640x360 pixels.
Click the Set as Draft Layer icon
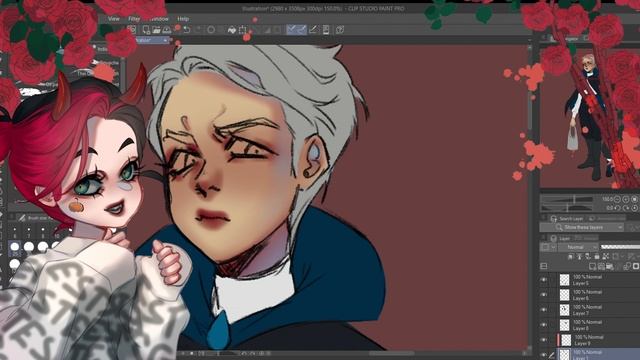588,257
